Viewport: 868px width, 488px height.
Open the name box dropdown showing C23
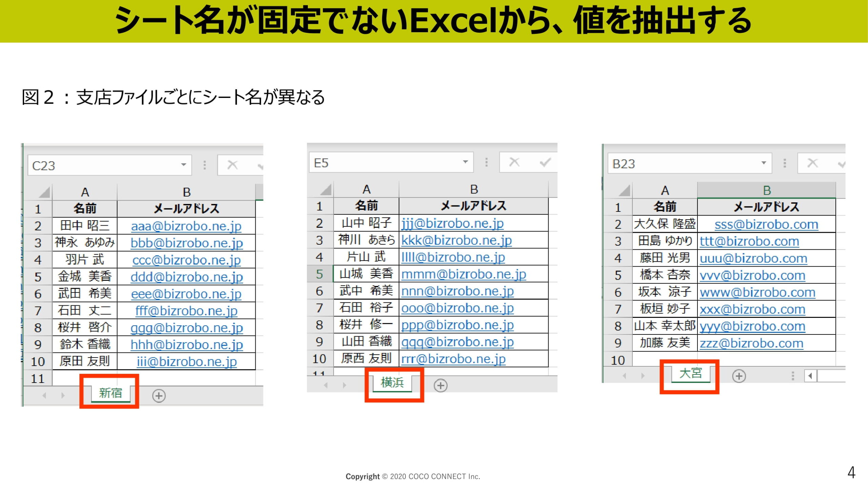[183, 165]
